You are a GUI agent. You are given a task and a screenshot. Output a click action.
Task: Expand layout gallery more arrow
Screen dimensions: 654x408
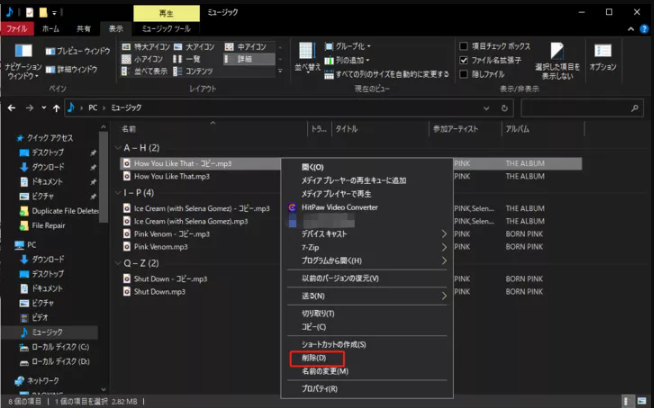pos(280,71)
